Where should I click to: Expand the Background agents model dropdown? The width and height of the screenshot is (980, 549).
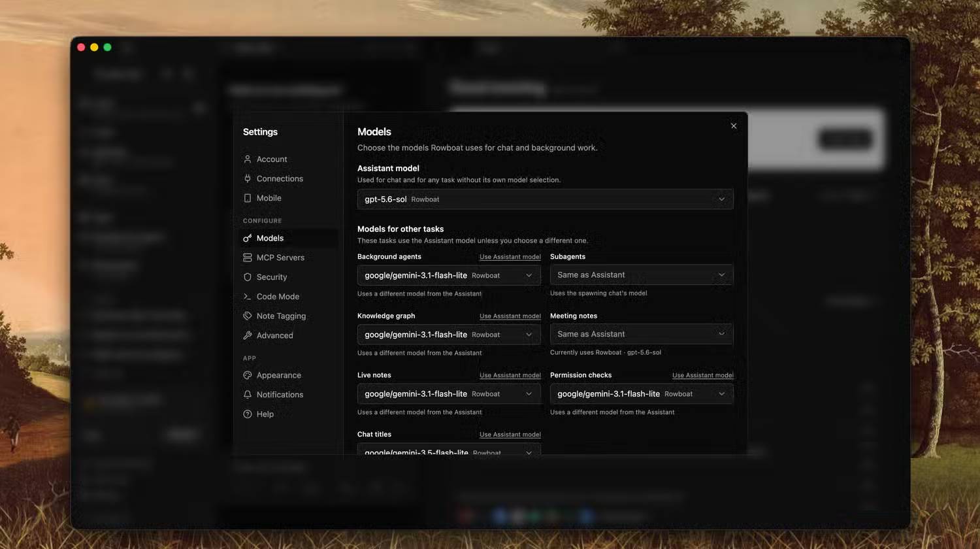[449, 275]
